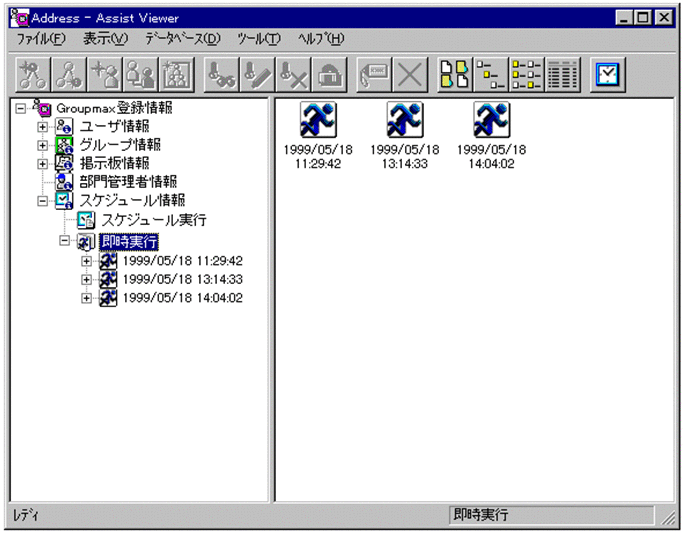Click the 即時実行 status bar panel
The width and height of the screenshot is (685, 537).
[552, 515]
